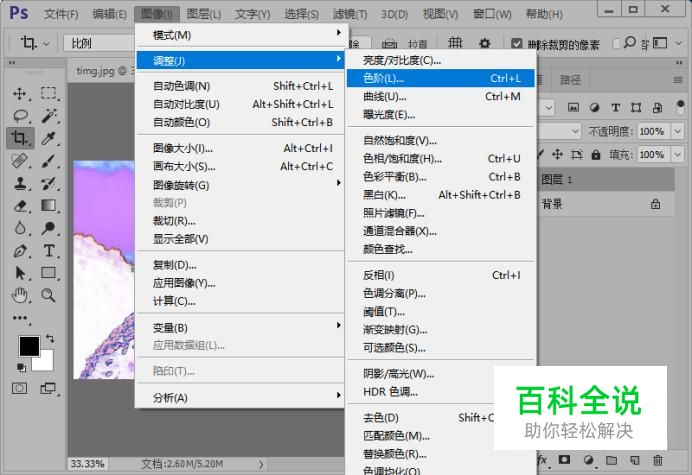
Task: Choose 色阶(L) Levels command
Action: 441,79
